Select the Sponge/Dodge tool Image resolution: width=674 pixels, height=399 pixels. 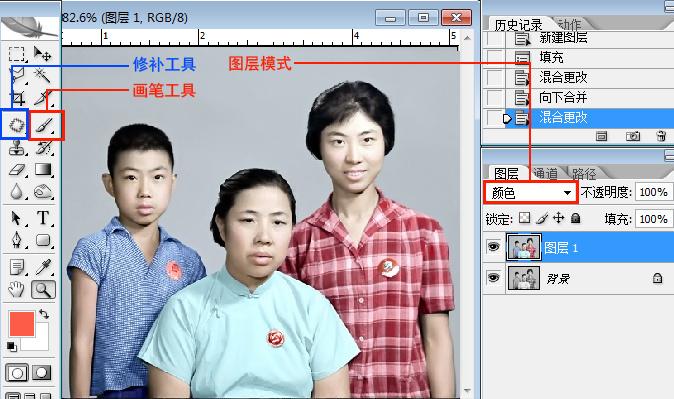coord(43,192)
